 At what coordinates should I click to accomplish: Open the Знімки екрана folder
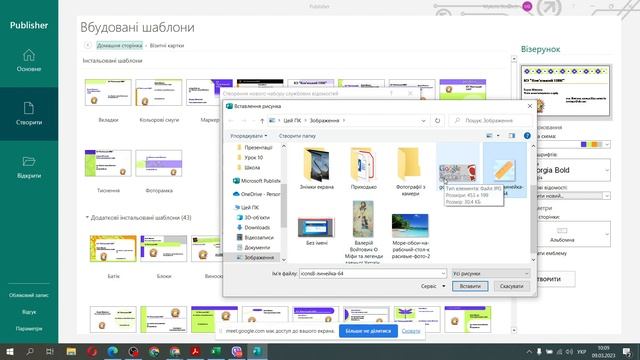click(x=317, y=169)
